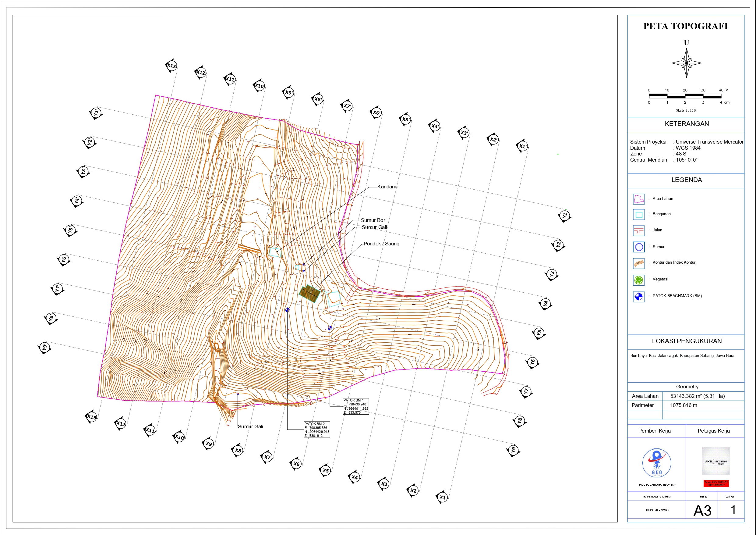The width and height of the screenshot is (756, 535).
Task: Select the X1 section marker
Action: tap(442, 498)
